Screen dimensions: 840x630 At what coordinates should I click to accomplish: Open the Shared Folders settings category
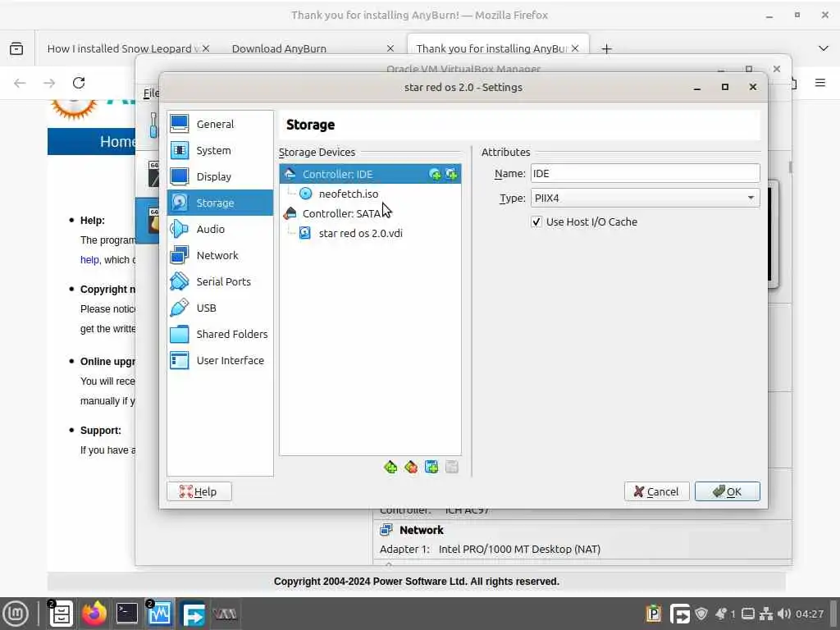pyautogui.click(x=220, y=335)
